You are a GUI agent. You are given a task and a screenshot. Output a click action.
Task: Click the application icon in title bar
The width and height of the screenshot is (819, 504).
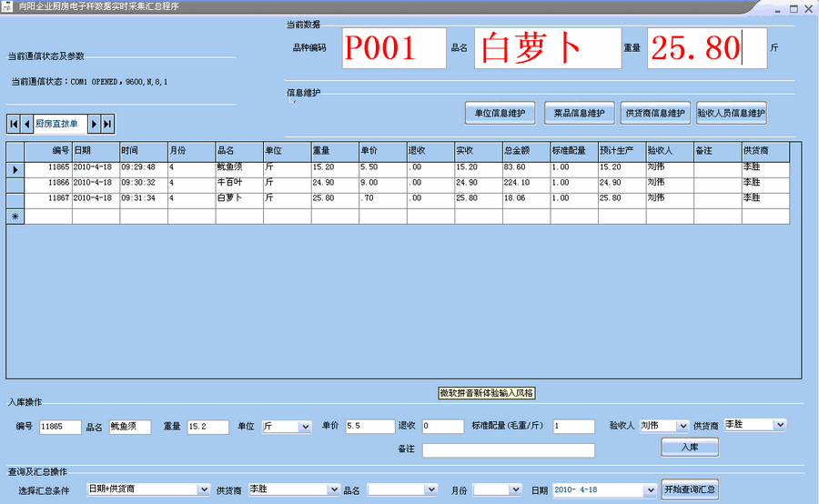(x=8, y=6)
